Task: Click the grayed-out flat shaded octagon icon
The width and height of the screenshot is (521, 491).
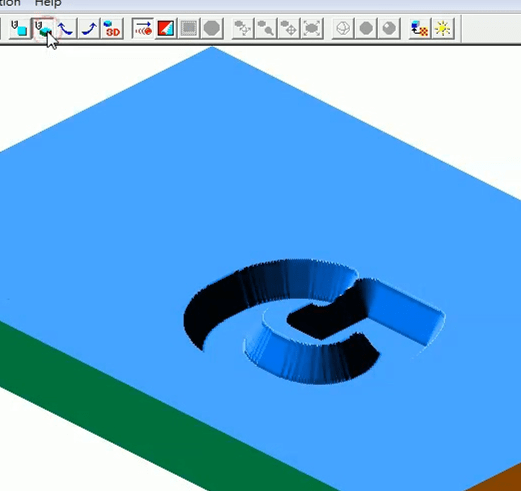Action: [366, 28]
